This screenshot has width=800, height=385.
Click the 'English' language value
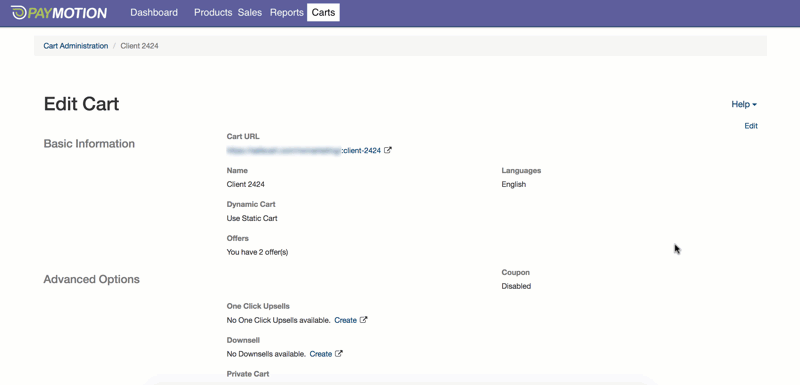513,184
